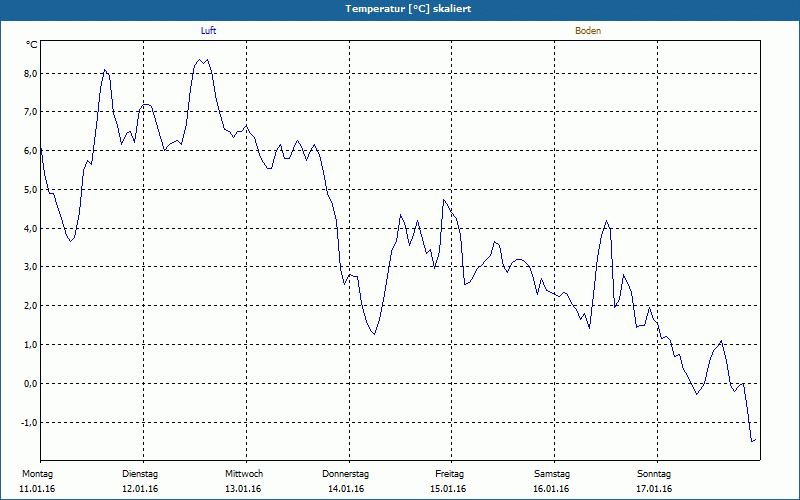Click the date '15.01.16'
The width and height of the screenshot is (800, 500).
tap(448, 489)
